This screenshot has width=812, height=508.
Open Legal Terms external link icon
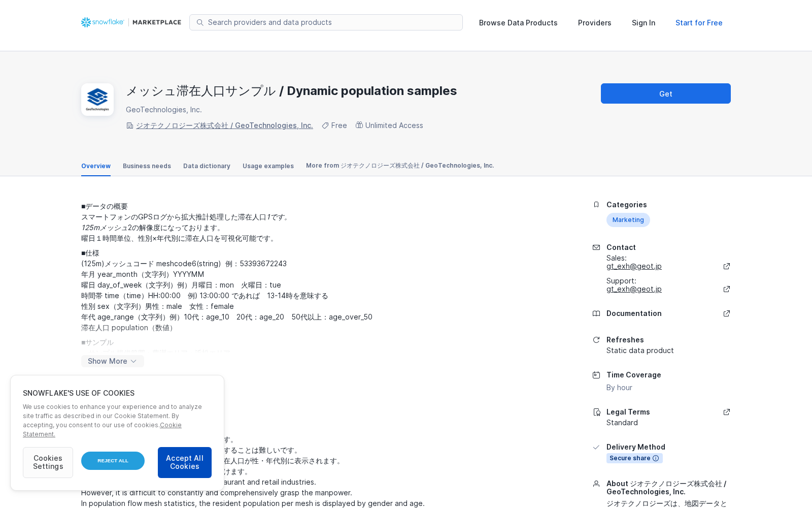pos(727,412)
